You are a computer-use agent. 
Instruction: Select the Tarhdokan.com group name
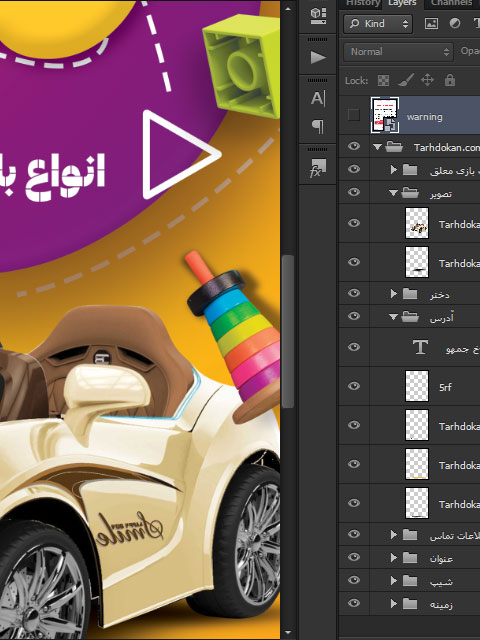point(447,147)
